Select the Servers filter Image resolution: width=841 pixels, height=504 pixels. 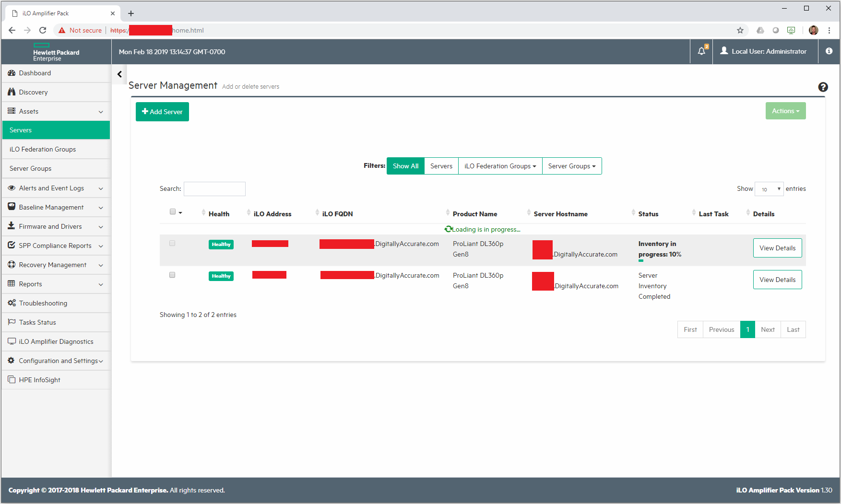point(441,166)
